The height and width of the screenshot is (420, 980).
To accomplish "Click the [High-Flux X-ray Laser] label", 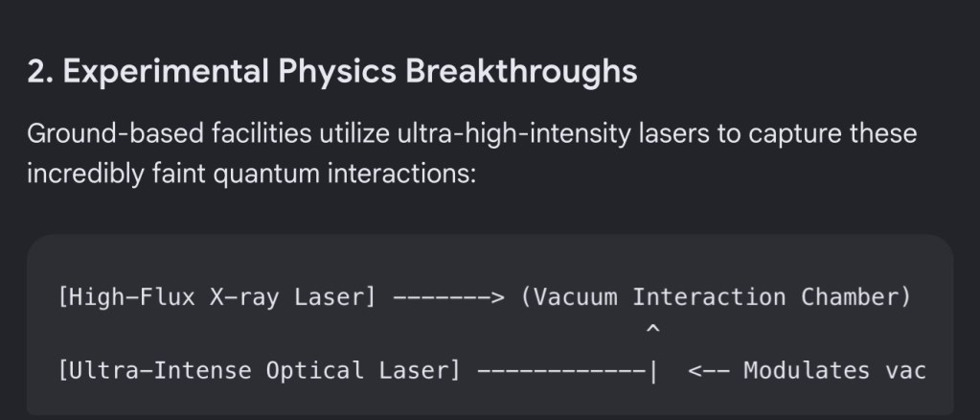I will coord(217,296).
